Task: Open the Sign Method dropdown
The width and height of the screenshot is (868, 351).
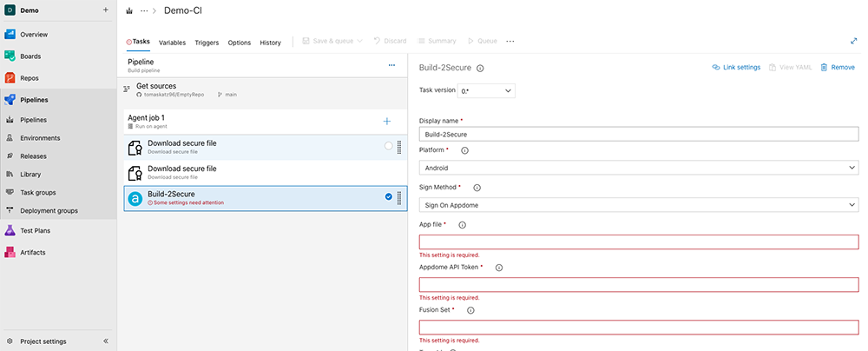Action: pyautogui.click(x=638, y=205)
